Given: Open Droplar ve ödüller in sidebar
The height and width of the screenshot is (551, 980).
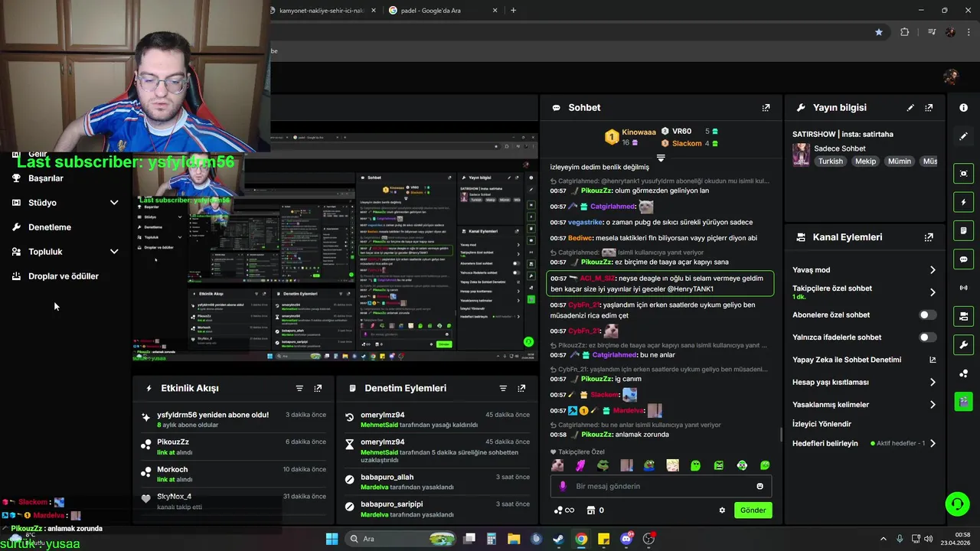Looking at the screenshot, I should (x=64, y=276).
